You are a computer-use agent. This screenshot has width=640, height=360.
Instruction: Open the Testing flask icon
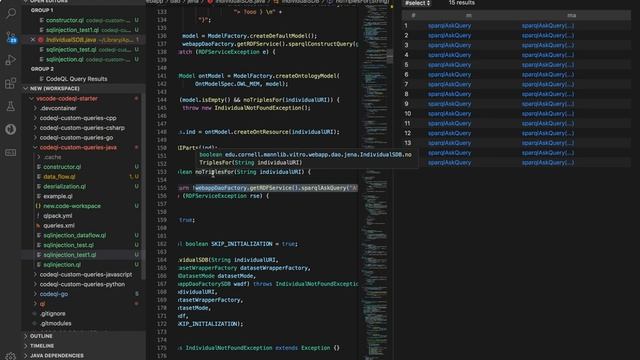pyautogui.click(x=11, y=107)
